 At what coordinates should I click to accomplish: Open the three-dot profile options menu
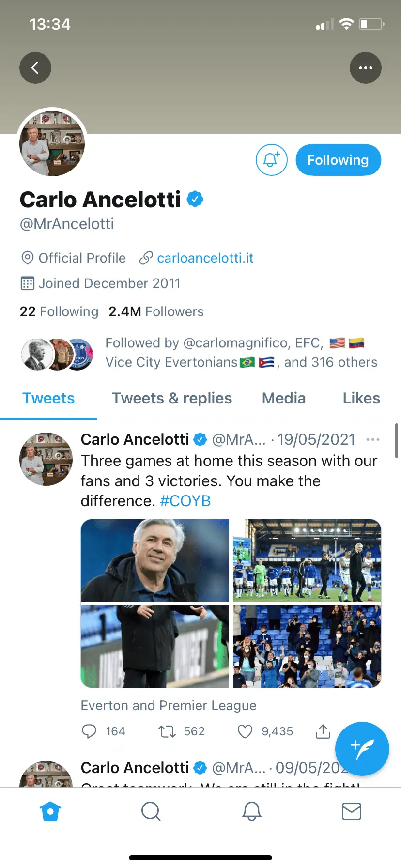tap(365, 68)
